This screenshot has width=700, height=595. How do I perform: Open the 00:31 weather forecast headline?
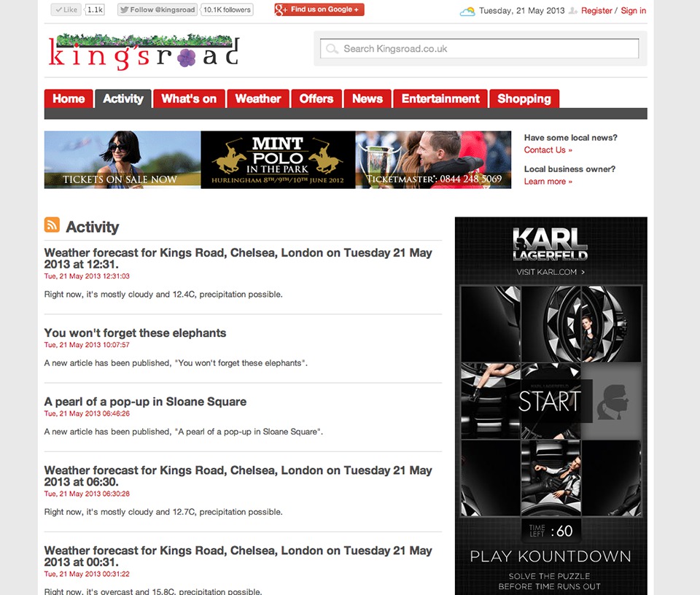[x=238, y=556]
